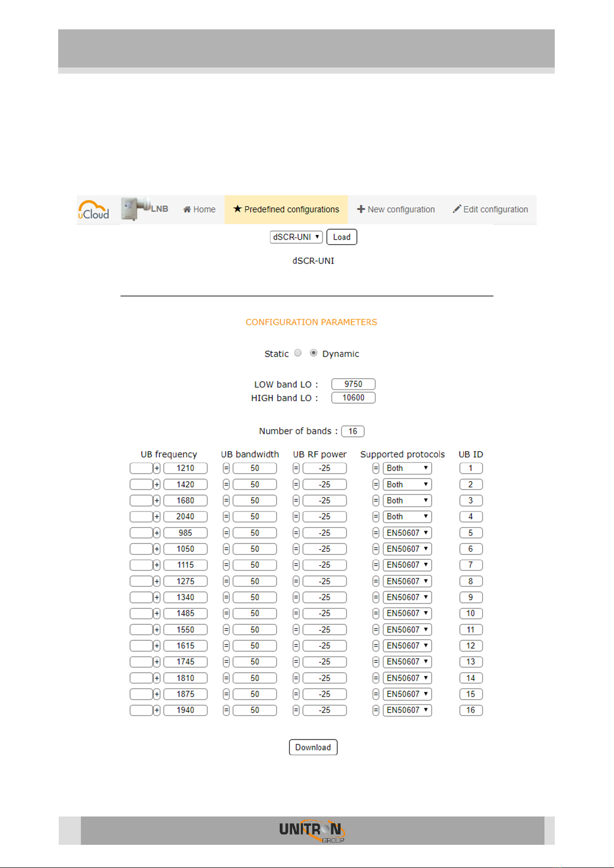Viewport: 614px width, 868px height.
Task: Click the blank offset field beside frequency 1050
Action: tap(141, 549)
